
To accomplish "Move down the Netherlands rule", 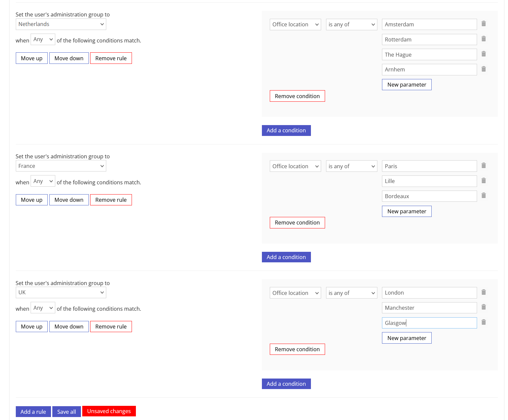I will [69, 58].
